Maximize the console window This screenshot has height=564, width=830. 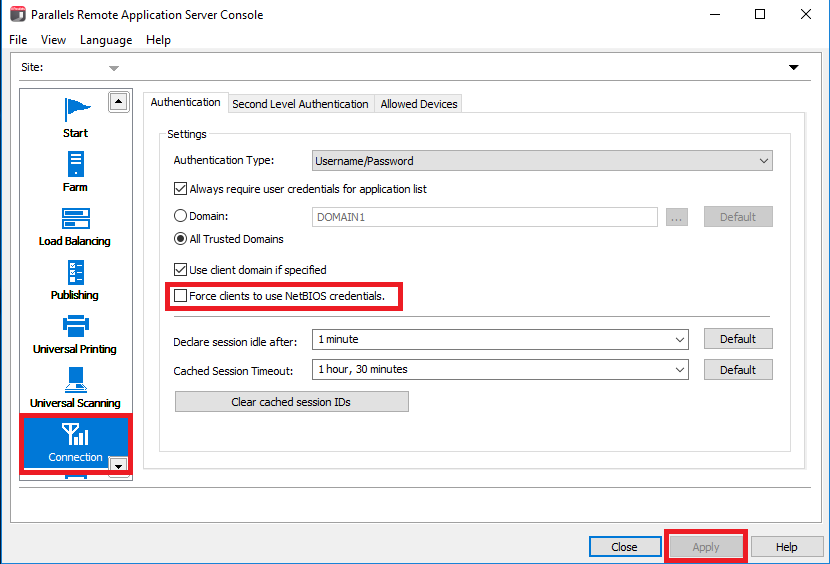pyautogui.click(x=760, y=14)
